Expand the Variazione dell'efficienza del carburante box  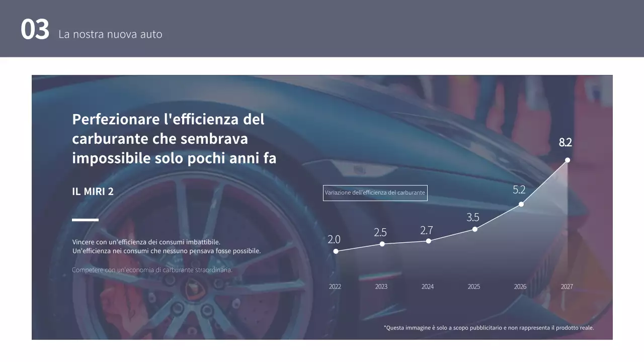[375, 193]
